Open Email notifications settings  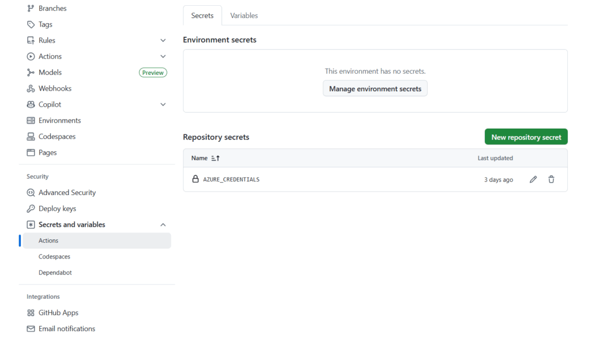point(67,329)
